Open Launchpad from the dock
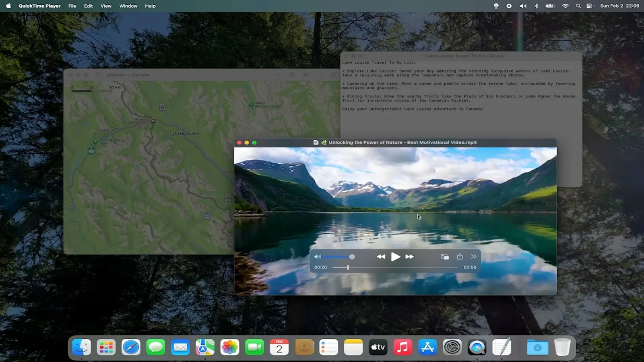The height and width of the screenshot is (362, 644). pos(106,347)
